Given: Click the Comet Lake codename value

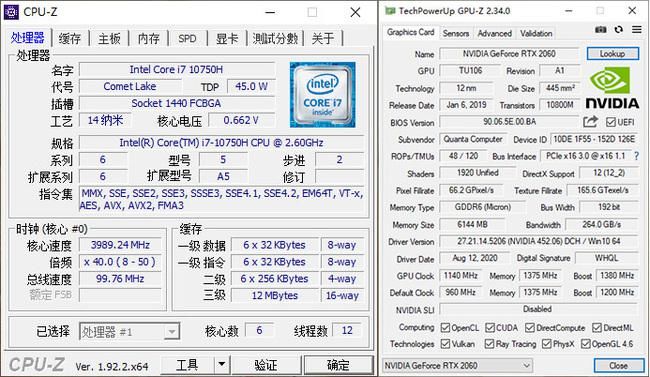Looking at the screenshot, I should tap(130, 86).
